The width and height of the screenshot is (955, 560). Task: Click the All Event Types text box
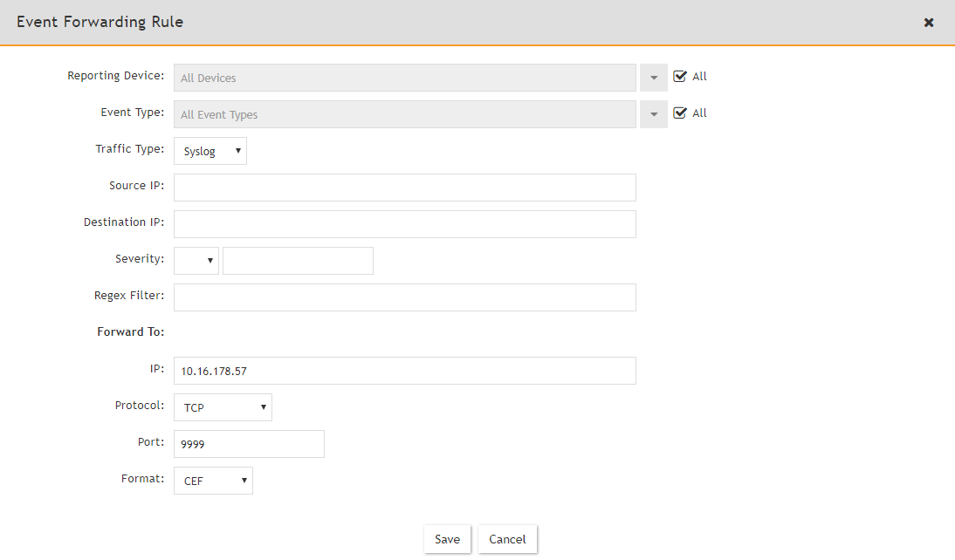[404, 114]
